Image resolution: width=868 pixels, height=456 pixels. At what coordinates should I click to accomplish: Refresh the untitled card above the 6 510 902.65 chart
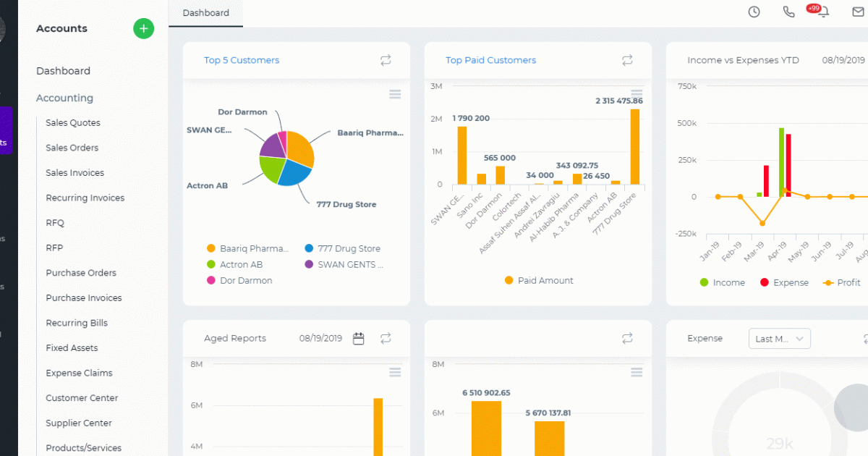coord(627,338)
